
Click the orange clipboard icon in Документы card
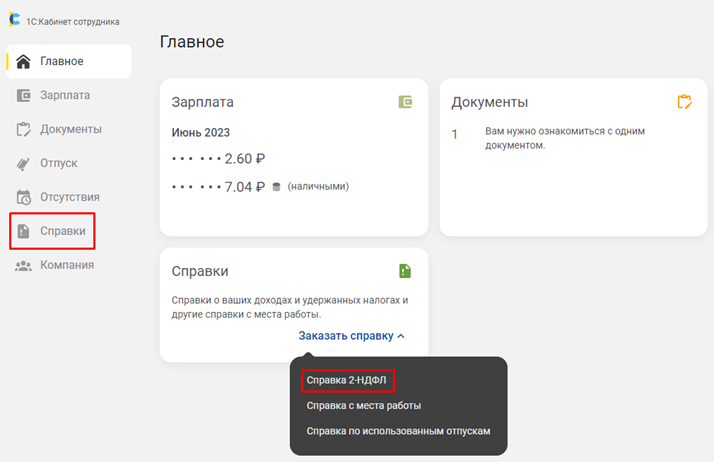[x=684, y=102]
